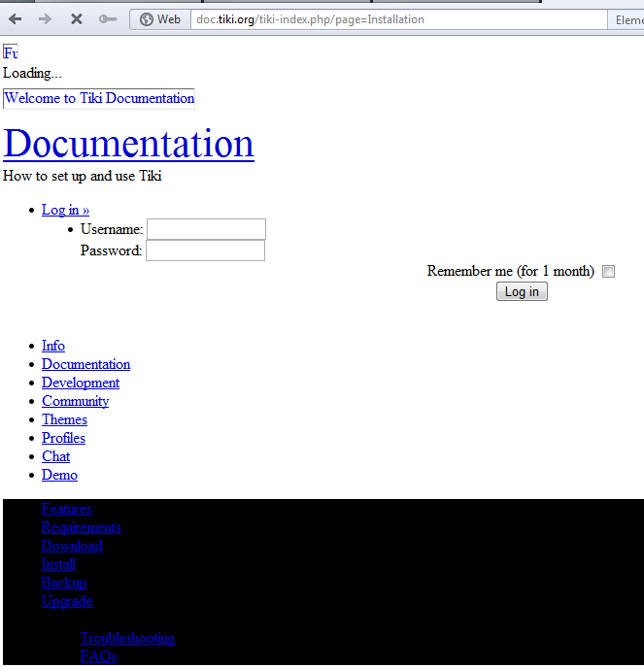This screenshot has width=644, height=667.
Task: Focus the Password input field
Action: [206, 250]
